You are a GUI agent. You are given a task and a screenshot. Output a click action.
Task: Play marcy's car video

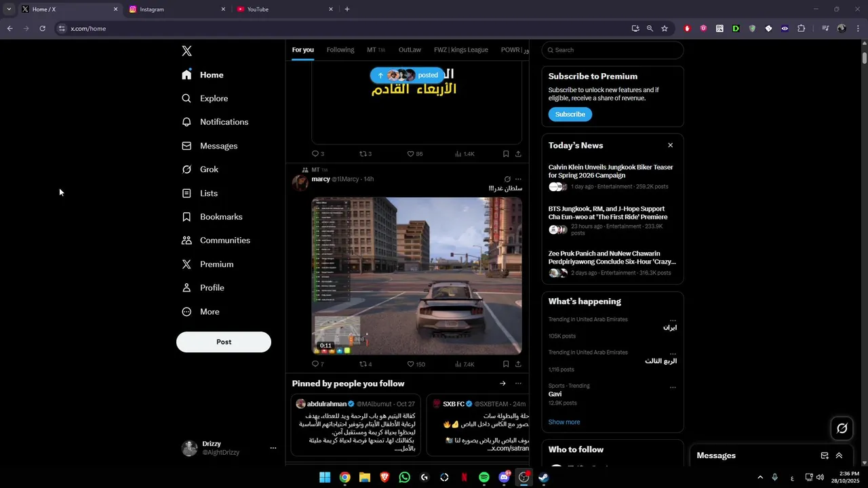416,276
